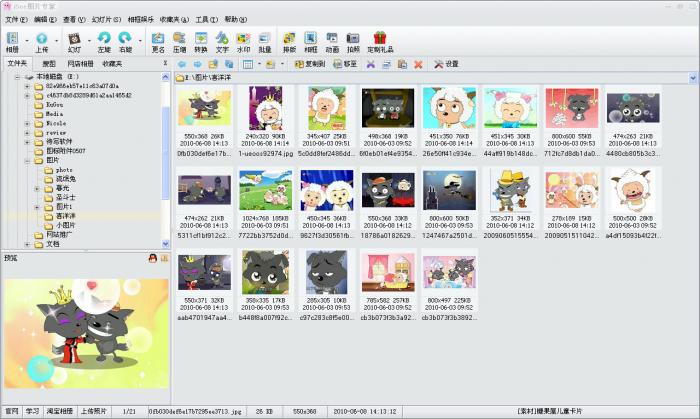This screenshot has width=700, height=419.
Task: Click folder tree scroll-down arrow
Action: pos(166,244)
